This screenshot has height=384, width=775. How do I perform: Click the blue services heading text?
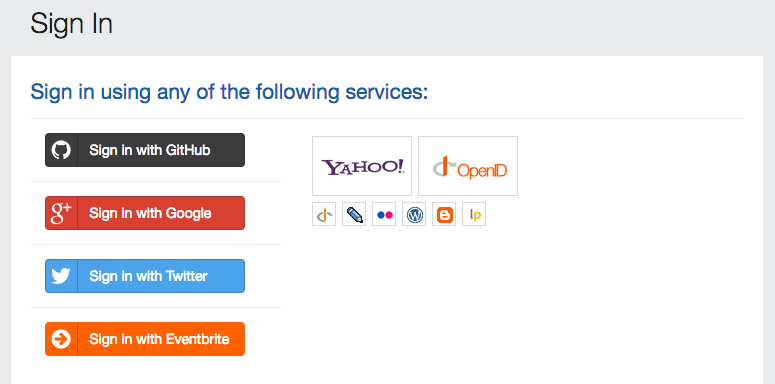(x=229, y=92)
